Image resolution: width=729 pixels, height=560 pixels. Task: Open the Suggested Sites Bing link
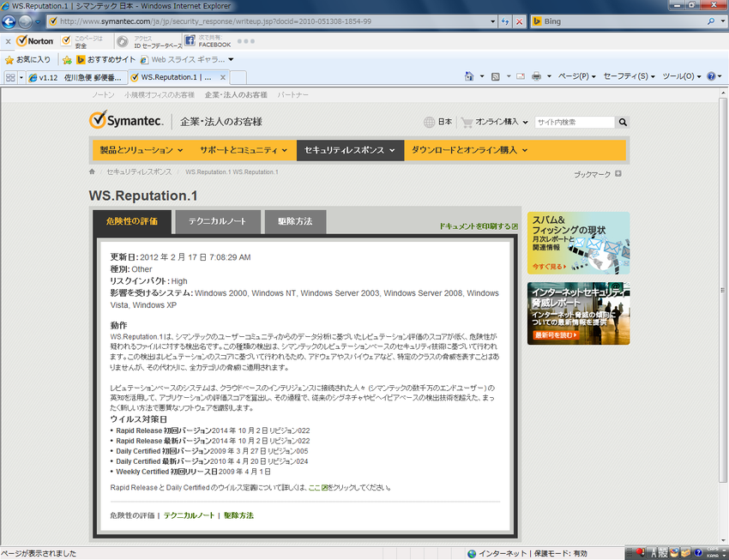click(x=105, y=59)
